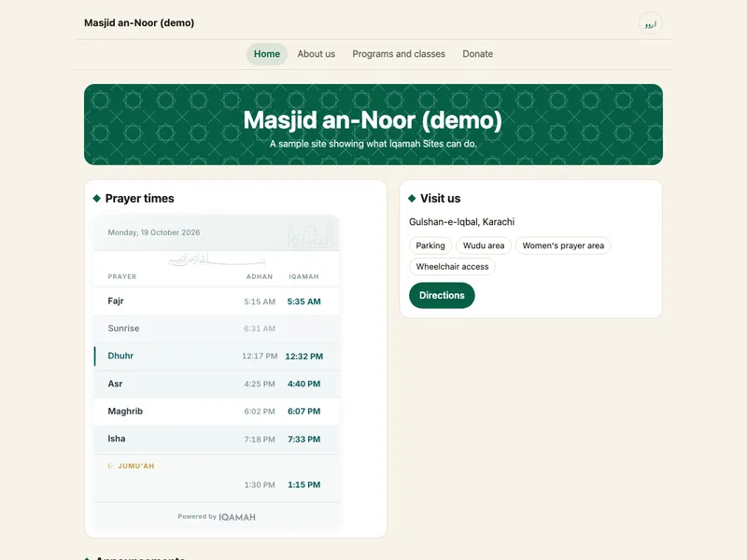Click the IQAMAH column header
Viewport: 747px width, 560px height.
(304, 276)
